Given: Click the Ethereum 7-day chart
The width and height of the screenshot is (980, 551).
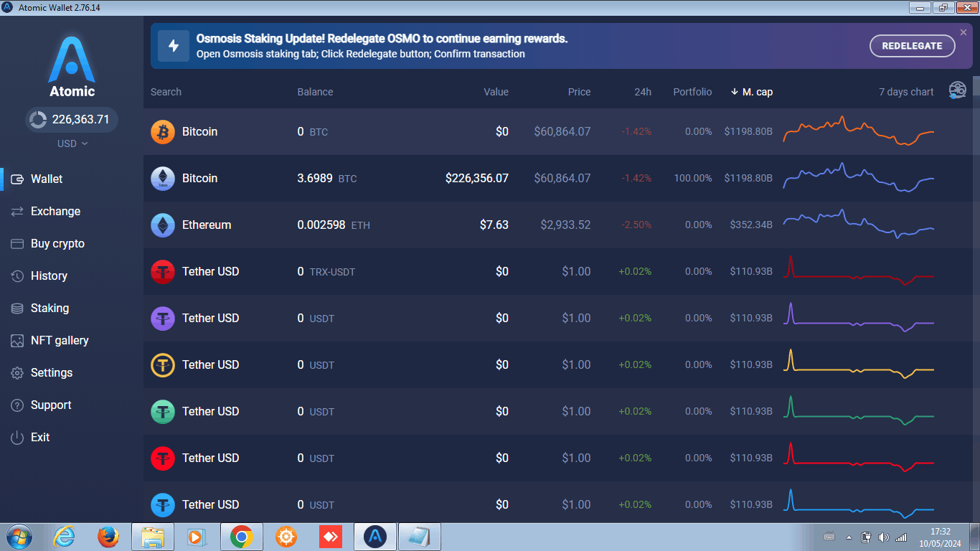Looking at the screenshot, I should click(859, 223).
